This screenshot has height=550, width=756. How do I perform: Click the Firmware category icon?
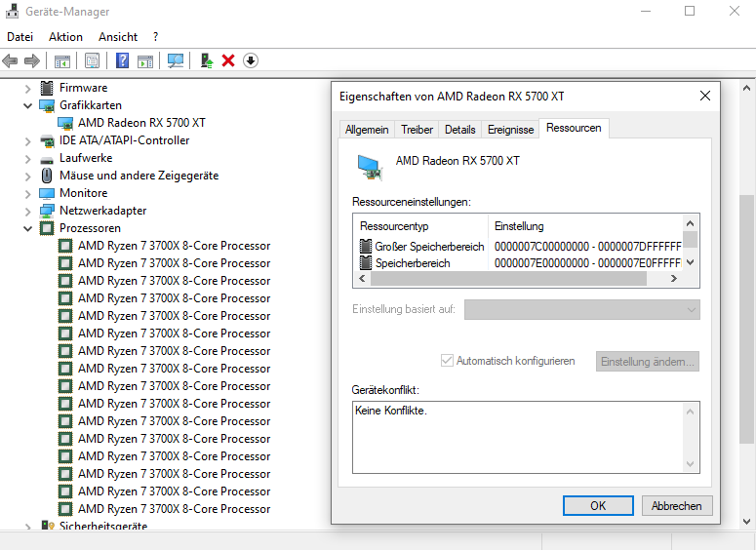[x=47, y=88]
